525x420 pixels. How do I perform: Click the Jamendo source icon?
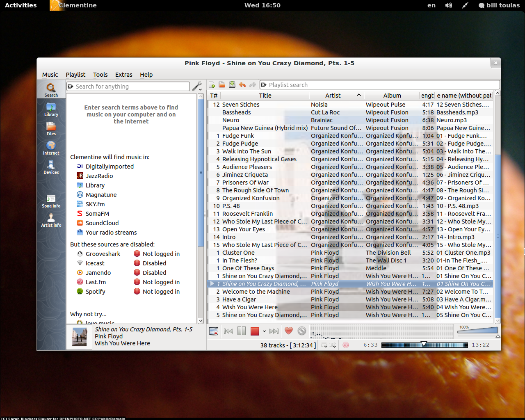click(80, 273)
